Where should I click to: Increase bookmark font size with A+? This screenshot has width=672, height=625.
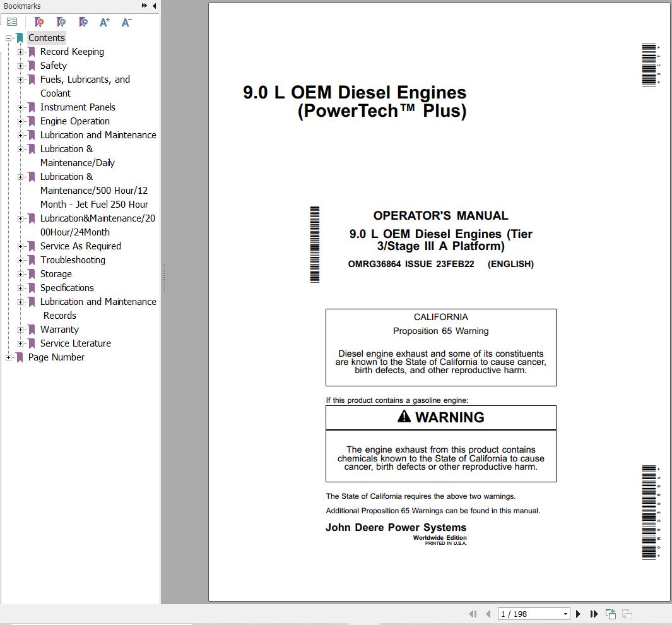pos(105,22)
